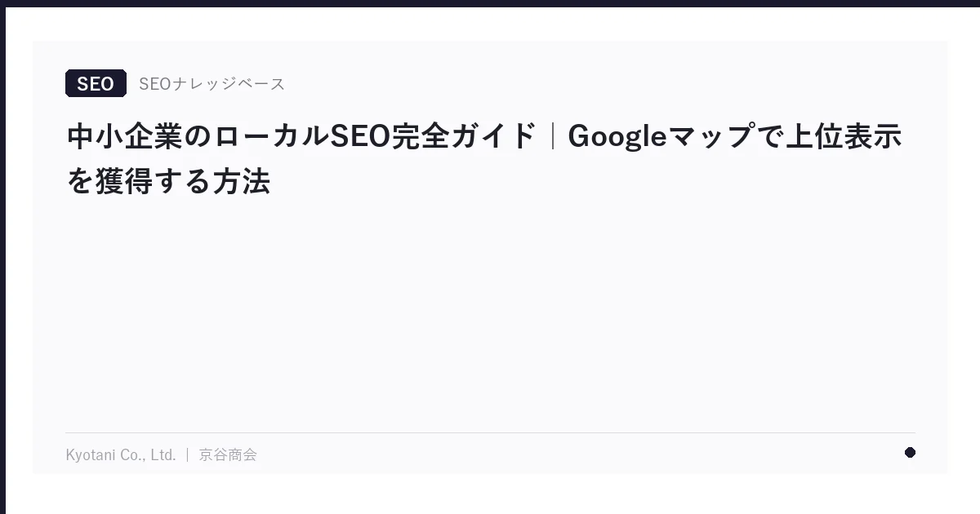Click the empty center area of the card
Image resolution: width=980 pixels, height=514 pixels.
pyautogui.click(x=490, y=310)
